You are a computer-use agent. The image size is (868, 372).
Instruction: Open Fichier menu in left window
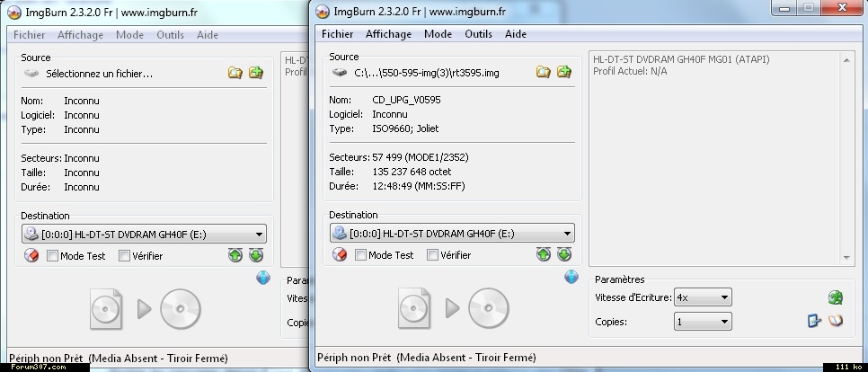click(30, 35)
